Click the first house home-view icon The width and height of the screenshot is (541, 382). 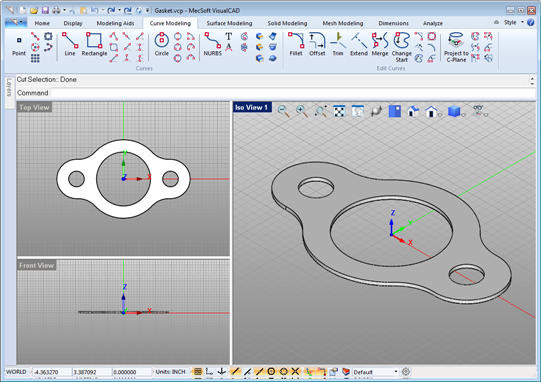(x=413, y=111)
